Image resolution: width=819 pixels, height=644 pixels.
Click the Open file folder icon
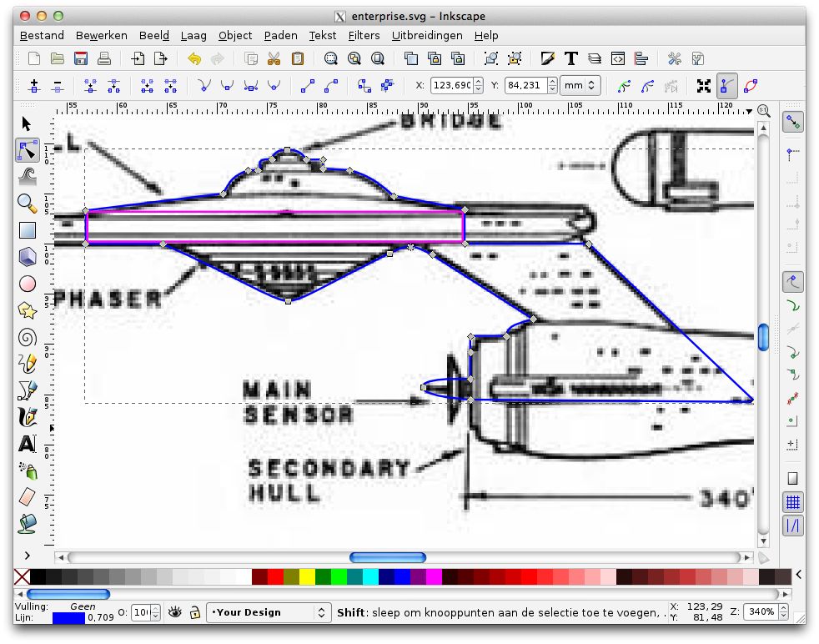[58, 58]
